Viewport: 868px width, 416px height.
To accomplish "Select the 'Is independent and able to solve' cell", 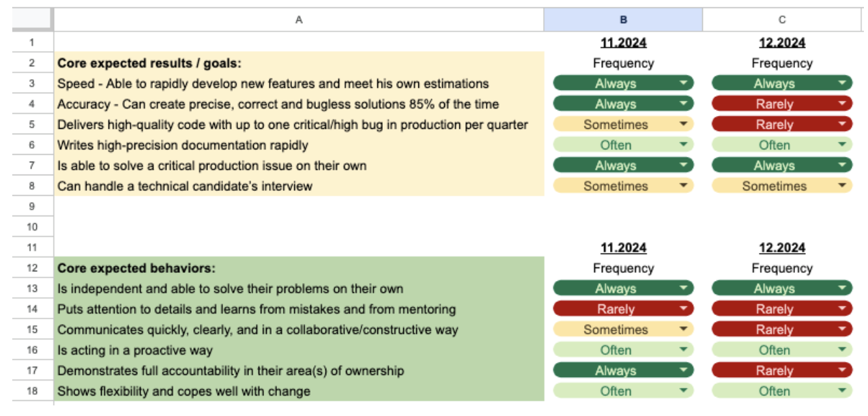I will [x=299, y=288].
